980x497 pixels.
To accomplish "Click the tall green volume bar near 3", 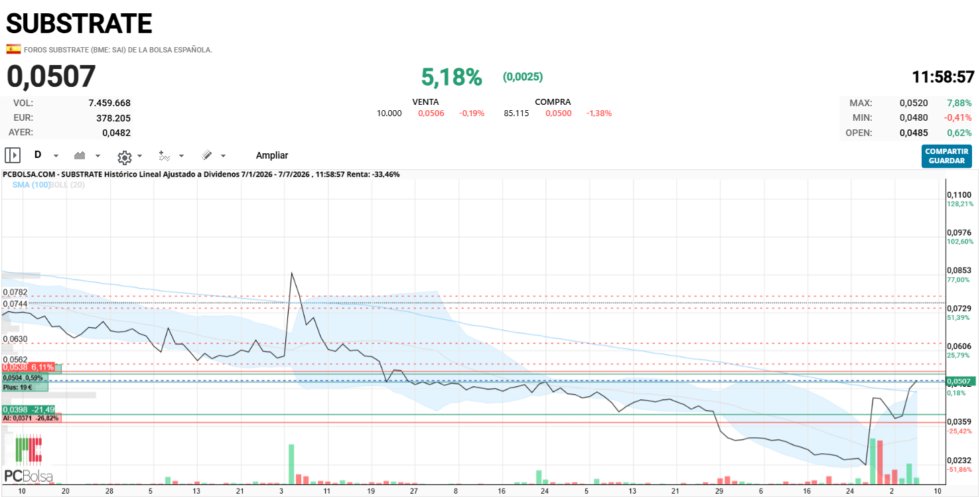I will click(x=291, y=464).
